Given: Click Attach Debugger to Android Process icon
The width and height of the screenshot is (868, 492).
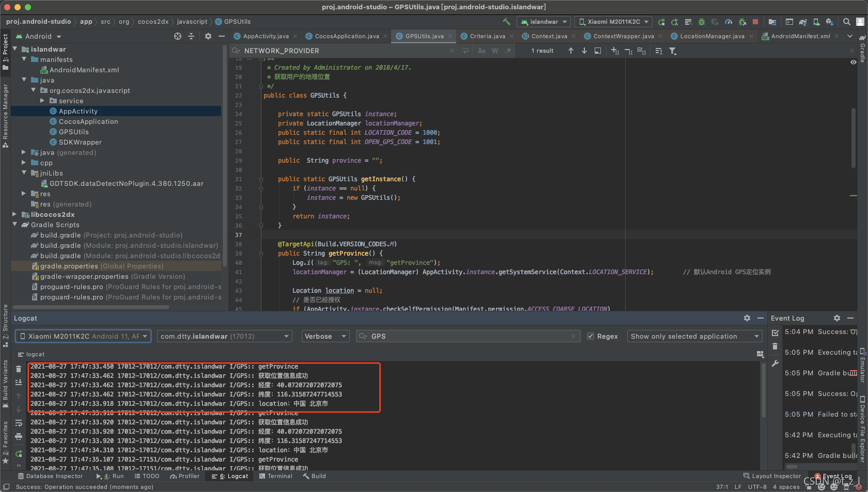Looking at the screenshot, I should (742, 22).
